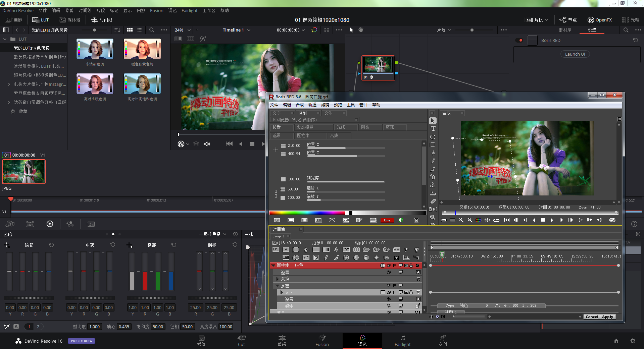Adjust the 阻光度 opacity slider
Image resolution: width=644 pixels, height=349 pixels.
(346, 182)
